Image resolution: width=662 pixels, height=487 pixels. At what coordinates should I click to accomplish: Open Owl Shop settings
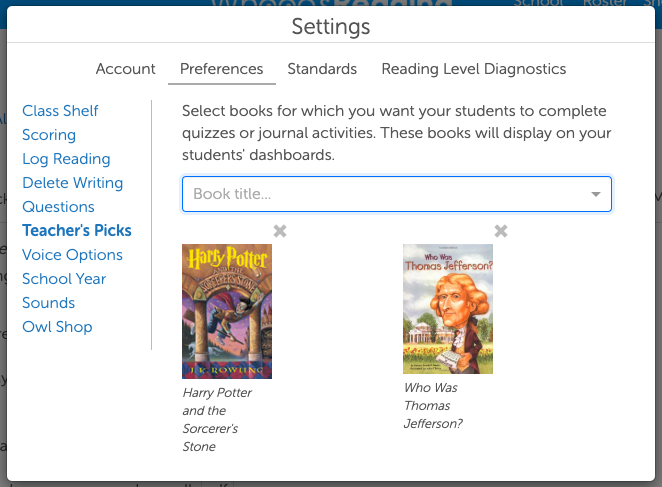tap(57, 327)
